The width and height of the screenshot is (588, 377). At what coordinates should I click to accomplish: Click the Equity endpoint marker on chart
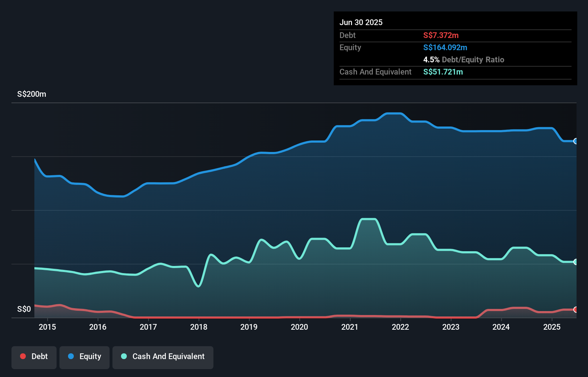(575, 141)
